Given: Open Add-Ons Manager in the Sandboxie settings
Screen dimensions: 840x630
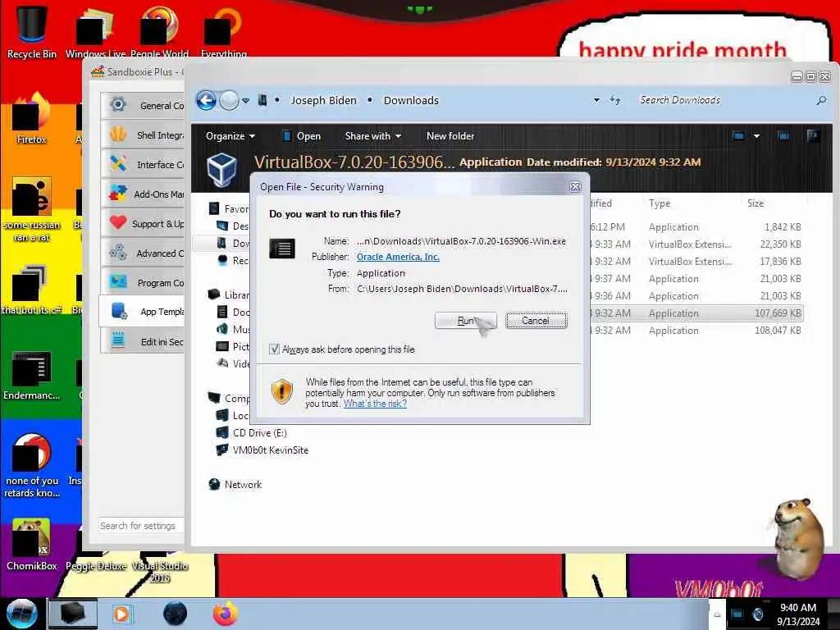Looking at the screenshot, I should (x=143, y=194).
